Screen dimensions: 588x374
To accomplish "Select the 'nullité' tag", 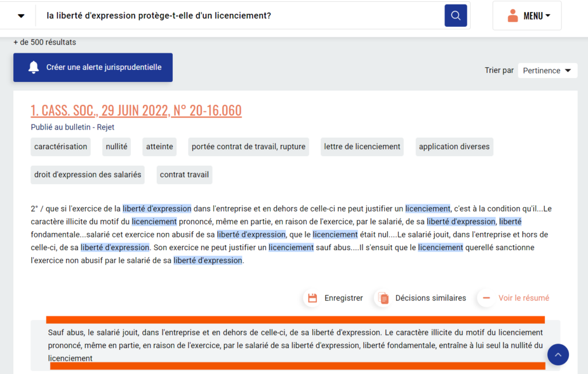I will point(116,146).
